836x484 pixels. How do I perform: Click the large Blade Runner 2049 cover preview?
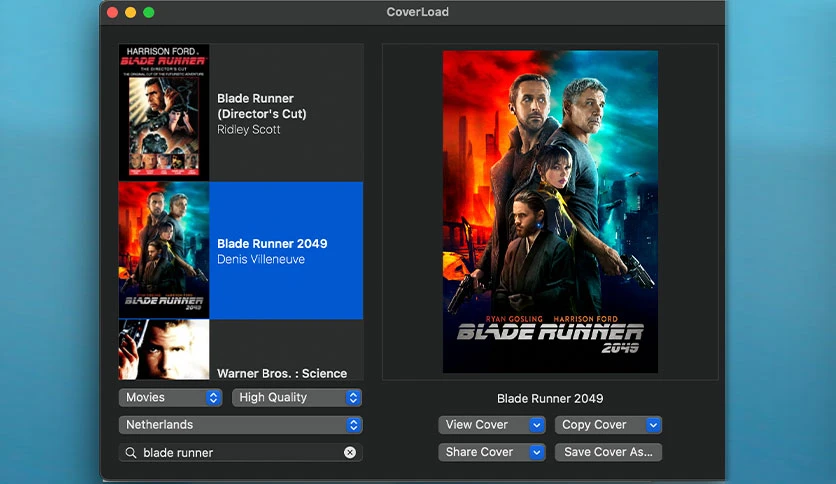pyautogui.click(x=550, y=212)
